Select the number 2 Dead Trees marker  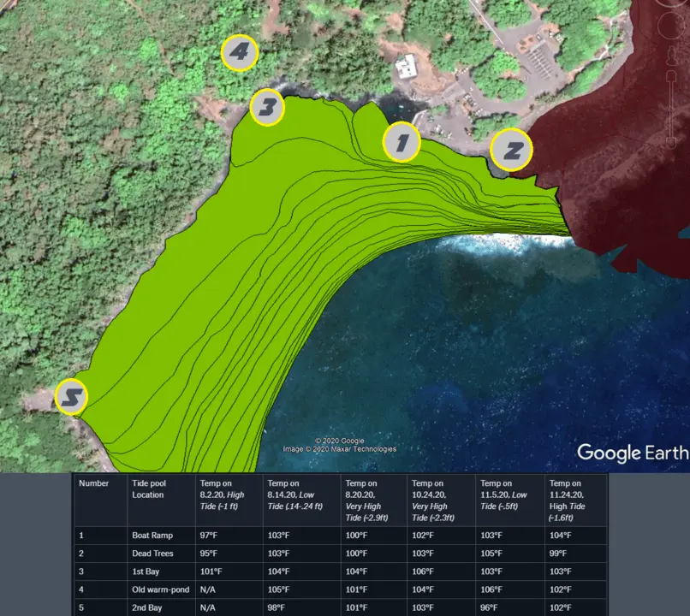(512, 151)
